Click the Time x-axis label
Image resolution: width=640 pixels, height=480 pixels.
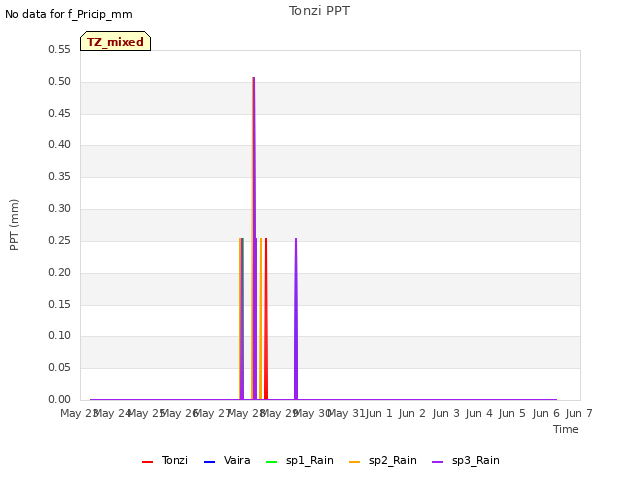566,429
